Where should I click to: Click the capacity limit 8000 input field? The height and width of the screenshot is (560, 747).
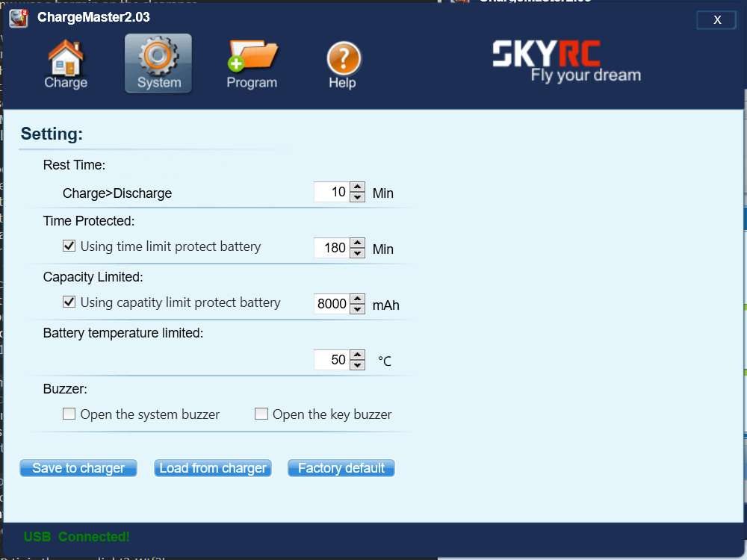point(332,304)
